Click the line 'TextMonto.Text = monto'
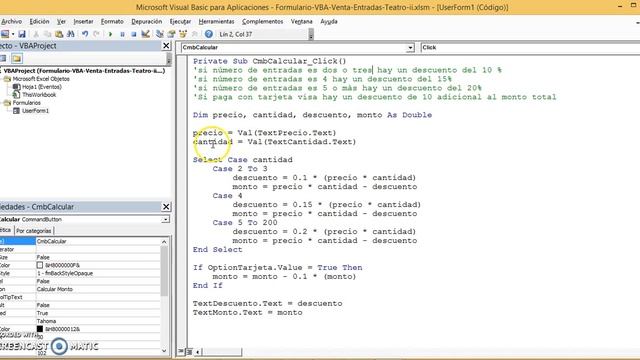 [247, 313]
